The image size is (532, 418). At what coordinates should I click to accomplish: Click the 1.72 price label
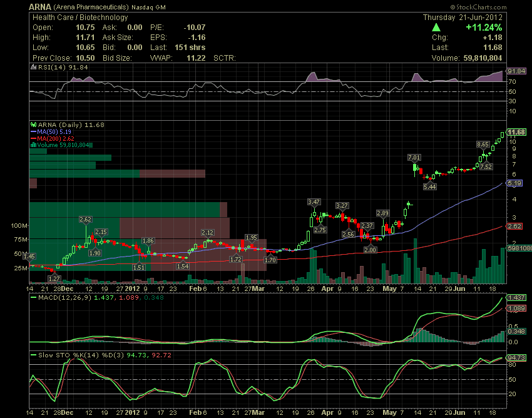point(236,259)
